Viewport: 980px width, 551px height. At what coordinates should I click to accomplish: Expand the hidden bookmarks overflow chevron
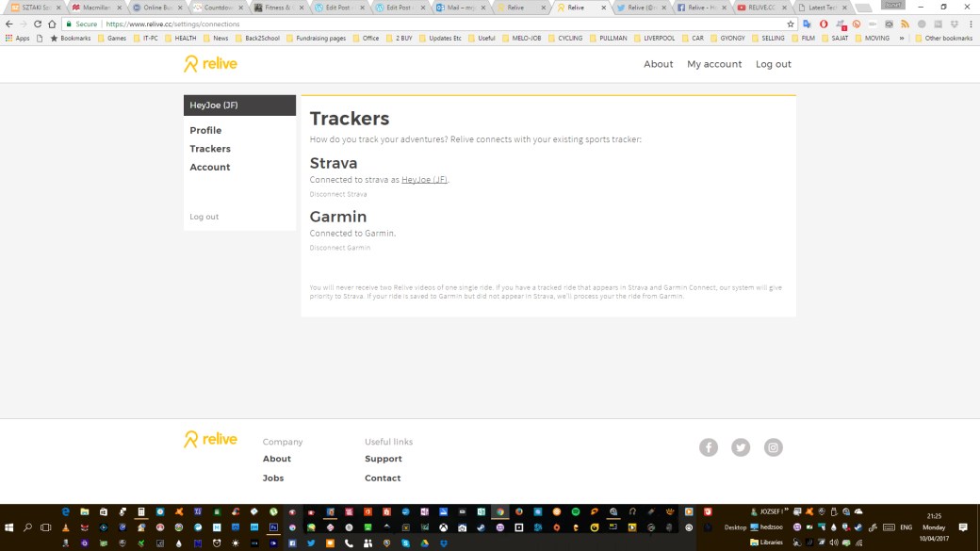pyautogui.click(x=903, y=39)
